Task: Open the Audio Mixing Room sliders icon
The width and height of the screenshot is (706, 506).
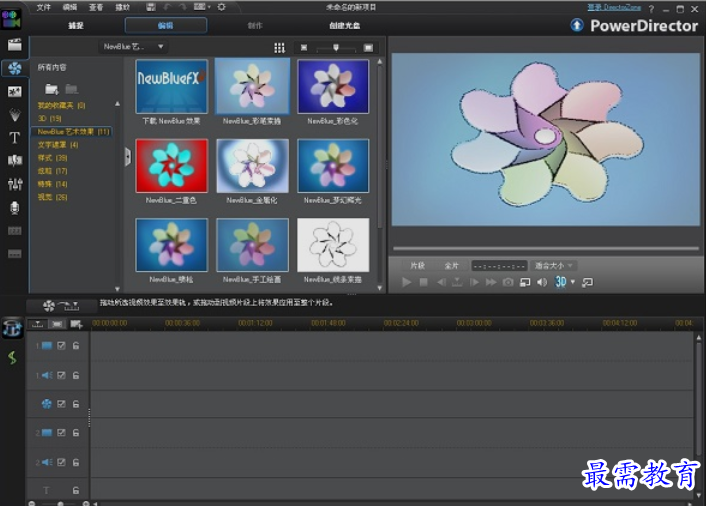Action: pyautogui.click(x=14, y=184)
